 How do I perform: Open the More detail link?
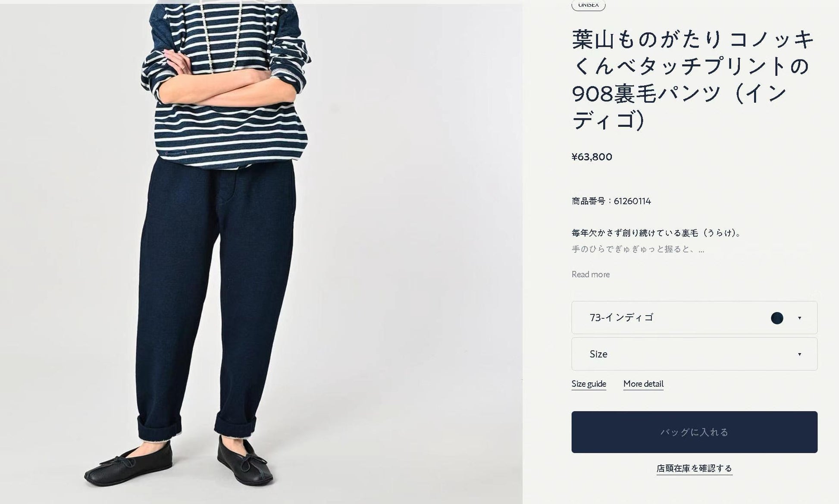[x=643, y=384]
